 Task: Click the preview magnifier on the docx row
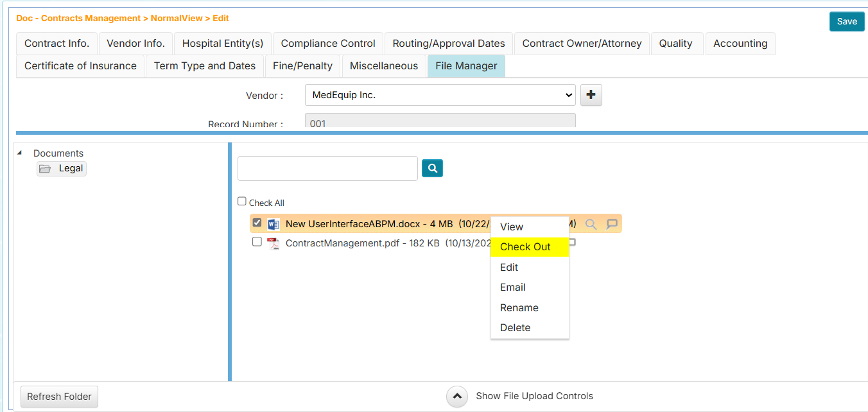[591, 224]
